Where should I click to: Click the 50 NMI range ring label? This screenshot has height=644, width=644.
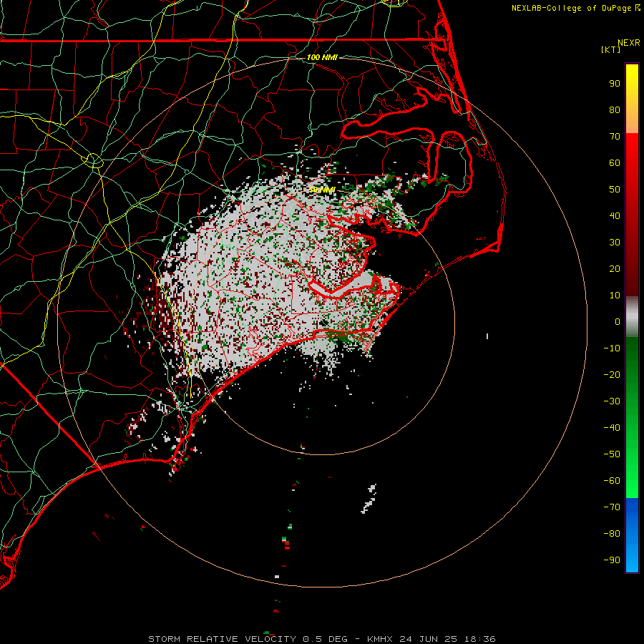click(322, 190)
